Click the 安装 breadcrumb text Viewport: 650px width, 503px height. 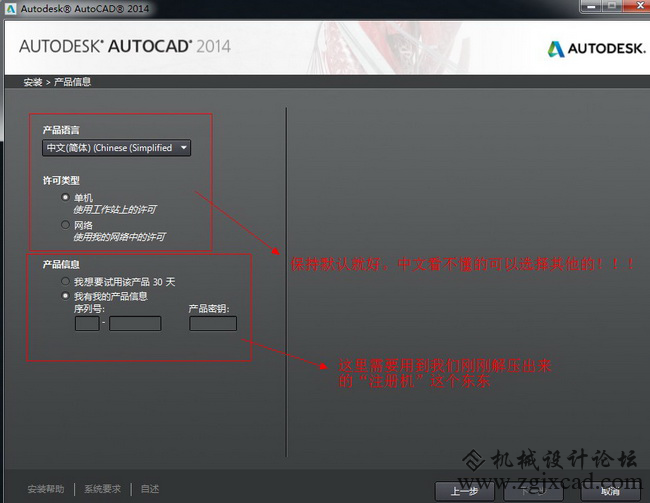click(x=33, y=82)
